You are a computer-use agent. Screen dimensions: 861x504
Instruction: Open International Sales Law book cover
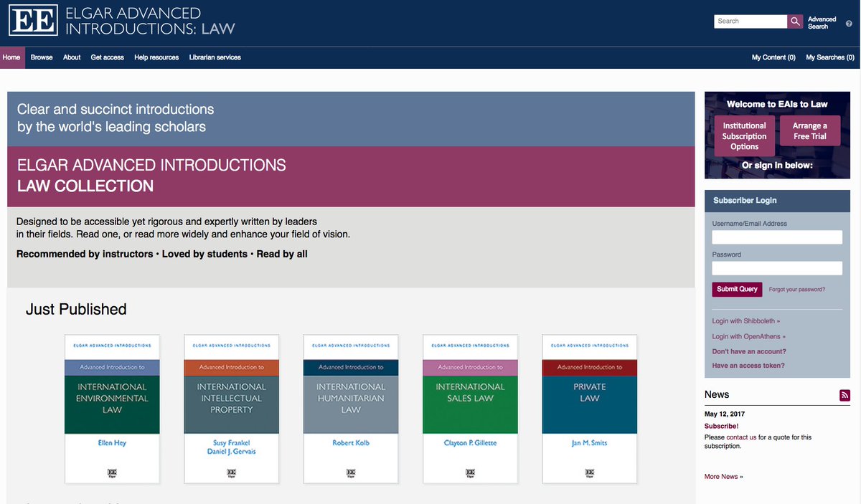[x=470, y=408]
